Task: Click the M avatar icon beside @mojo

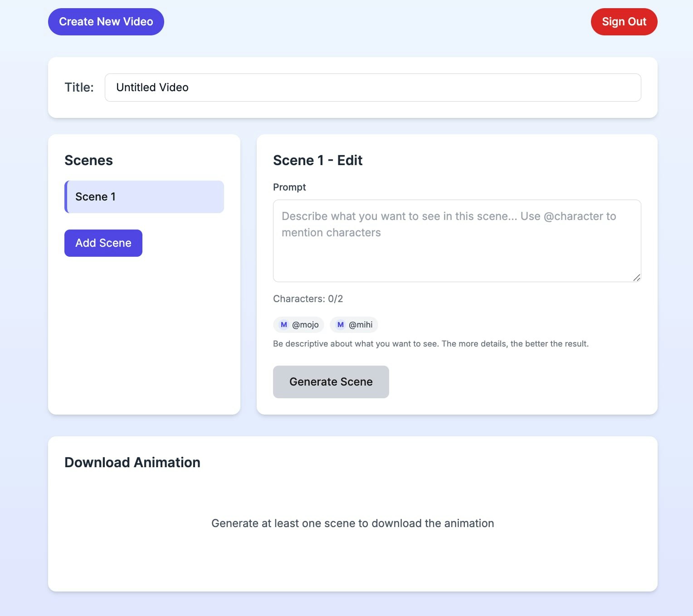Action: pyautogui.click(x=284, y=325)
